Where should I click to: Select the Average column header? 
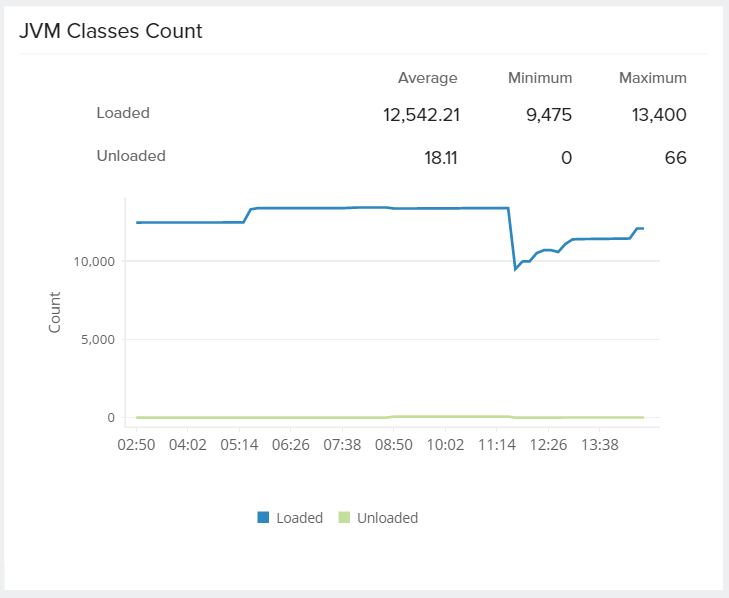(427, 78)
